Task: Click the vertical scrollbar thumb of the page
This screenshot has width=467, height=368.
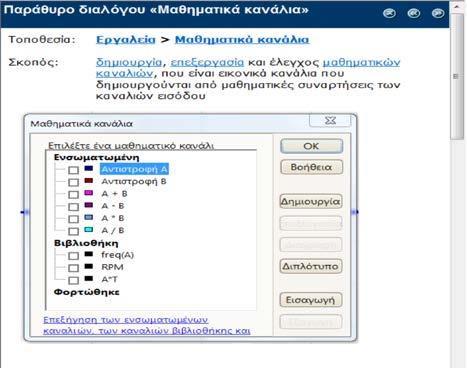Action: [457, 77]
